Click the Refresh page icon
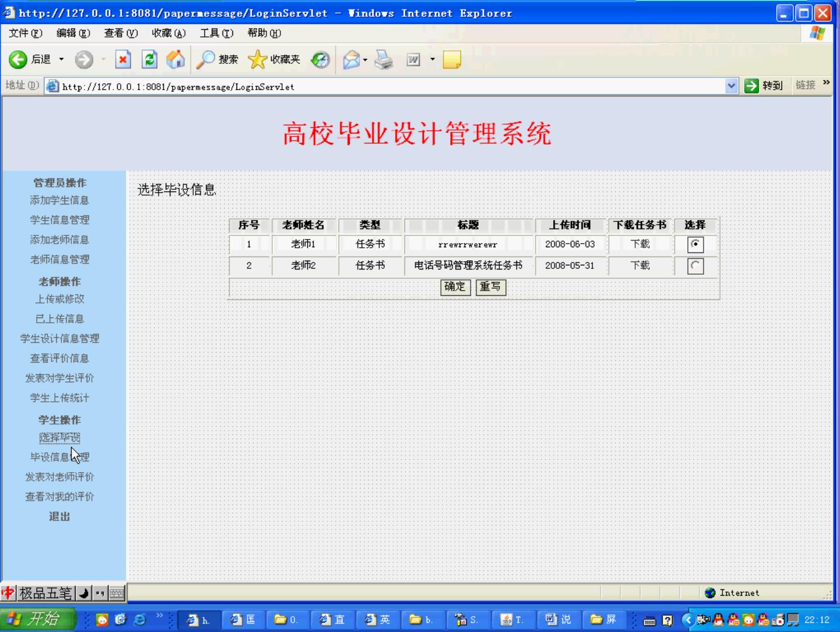The height and width of the screenshot is (632, 840). (x=149, y=59)
